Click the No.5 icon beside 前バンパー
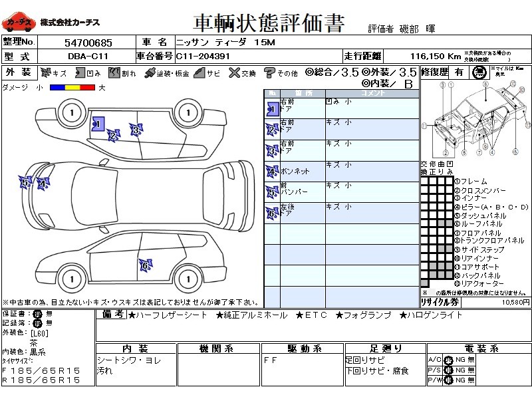Image resolution: width=532 pixels, height=399 pixels. [x=272, y=192]
